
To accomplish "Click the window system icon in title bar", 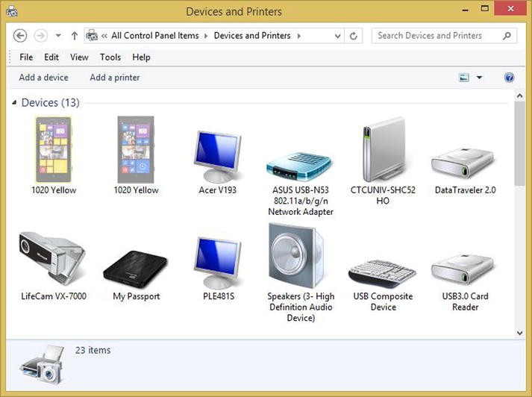I will (12, 11).
